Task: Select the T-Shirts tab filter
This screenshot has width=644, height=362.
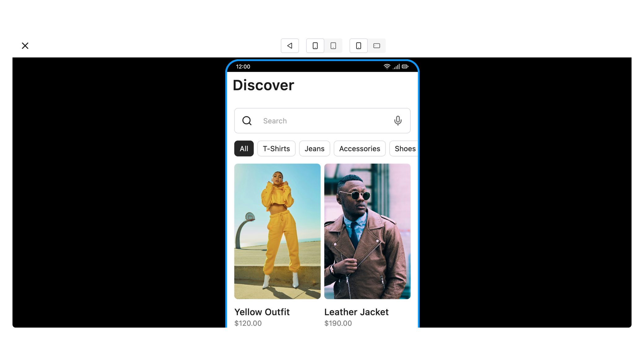Action: coord(276,148)
